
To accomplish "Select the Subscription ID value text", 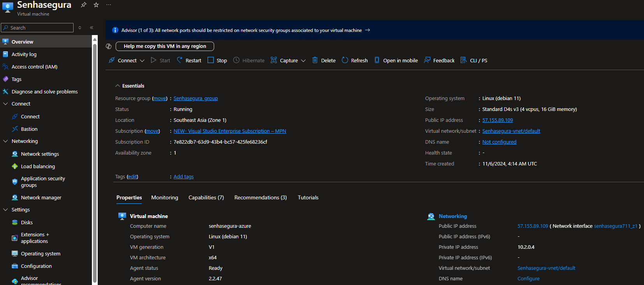I will (220, 142).
